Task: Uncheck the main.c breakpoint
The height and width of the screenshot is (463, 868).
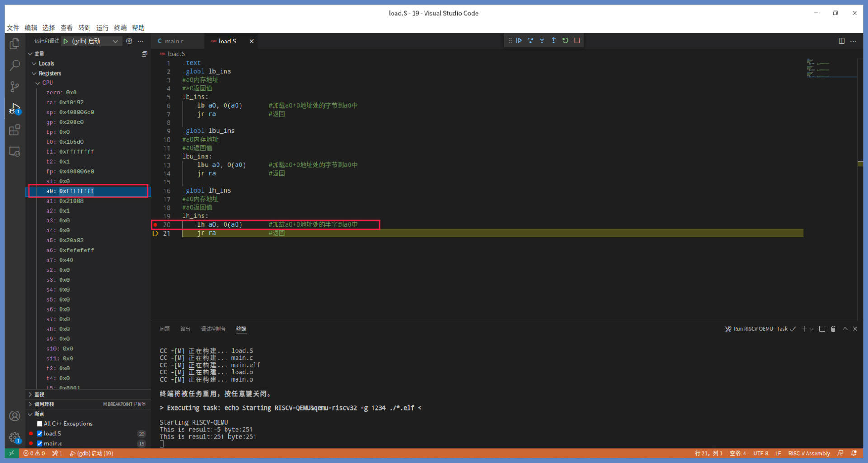Action: pyautogui.click(x=40, y=444)
